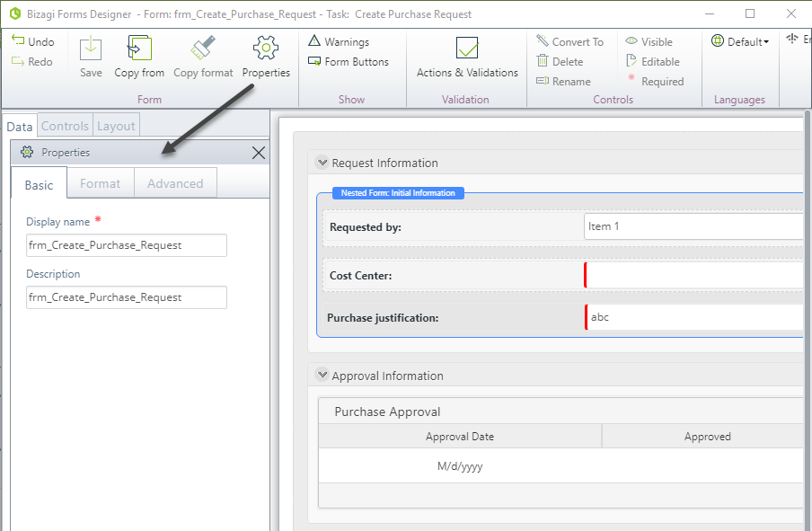Minimize the Forms Designer window
The height and width of the screenshot is (531, 812).
pyautogui.click(x=710, y=14)
